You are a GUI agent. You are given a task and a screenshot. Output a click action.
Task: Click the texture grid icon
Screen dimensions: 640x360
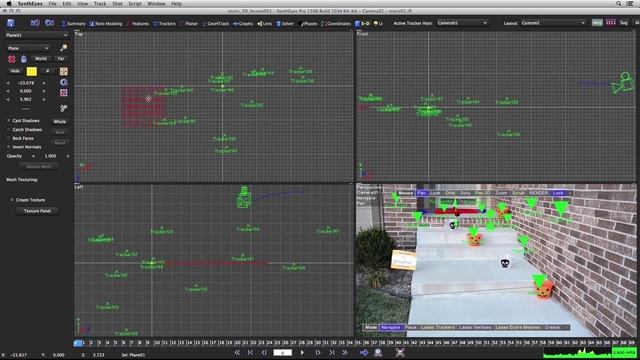tap(63, 71)
